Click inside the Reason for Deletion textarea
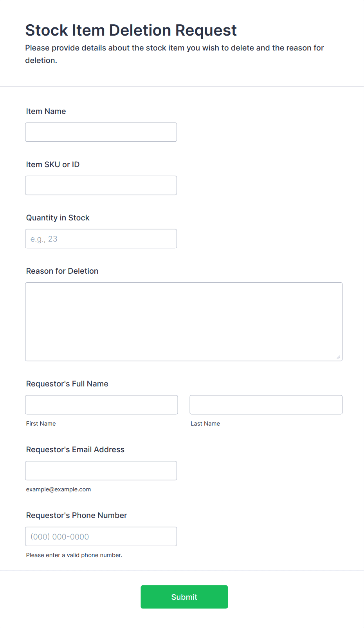Viewport: 364px width, 628px height. point(184,321)
